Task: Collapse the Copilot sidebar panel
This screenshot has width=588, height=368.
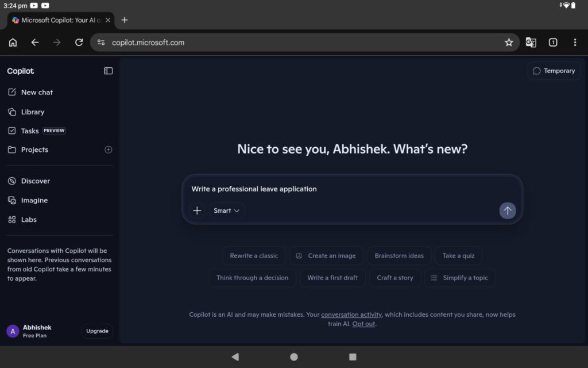Action: (109, 71)
